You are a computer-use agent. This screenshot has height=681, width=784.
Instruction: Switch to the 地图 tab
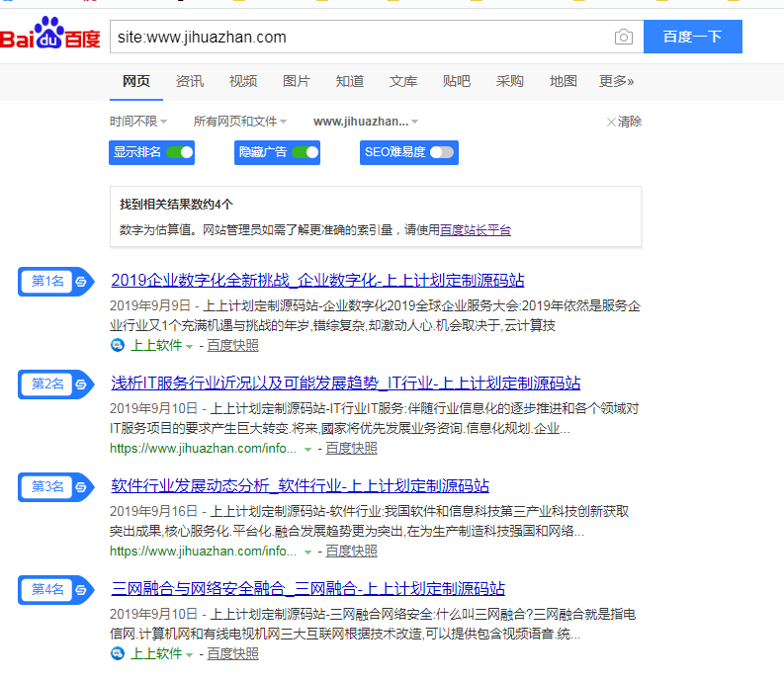point(563,81)
